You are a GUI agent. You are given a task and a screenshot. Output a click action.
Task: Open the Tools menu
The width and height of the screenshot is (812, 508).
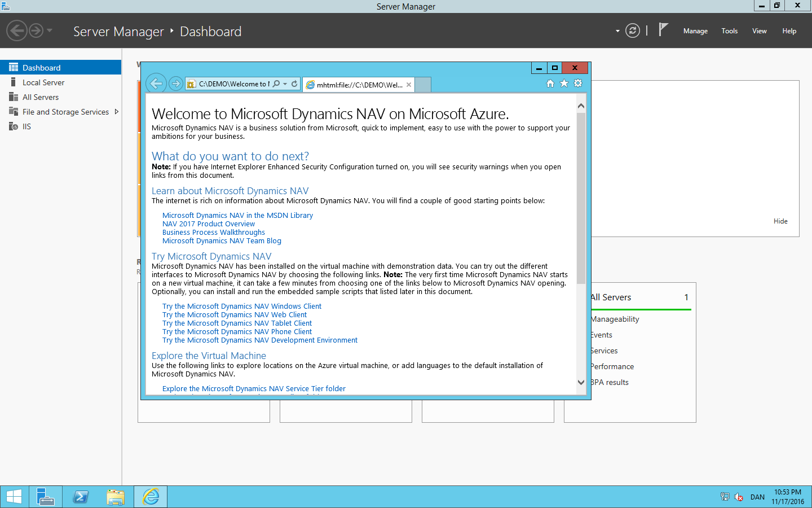click(x=729, y=31)
